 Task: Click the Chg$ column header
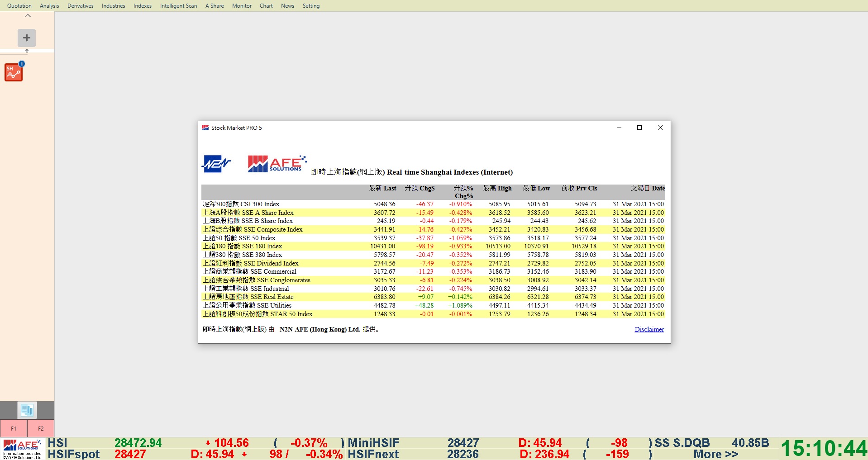click(420, 188)
